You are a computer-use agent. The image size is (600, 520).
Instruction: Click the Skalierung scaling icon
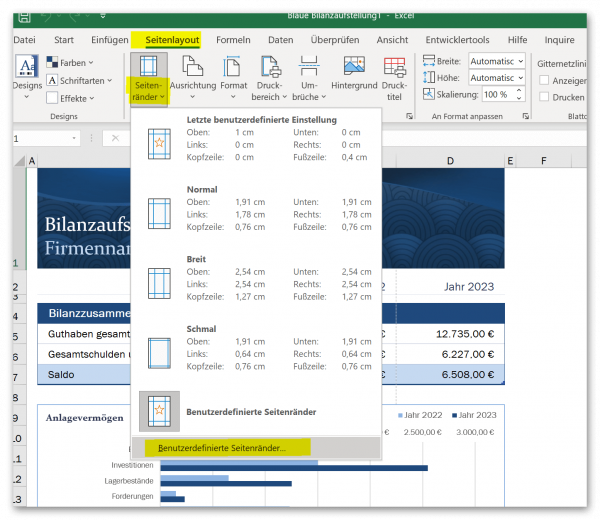pyautogui.click(x=429, y=94)
